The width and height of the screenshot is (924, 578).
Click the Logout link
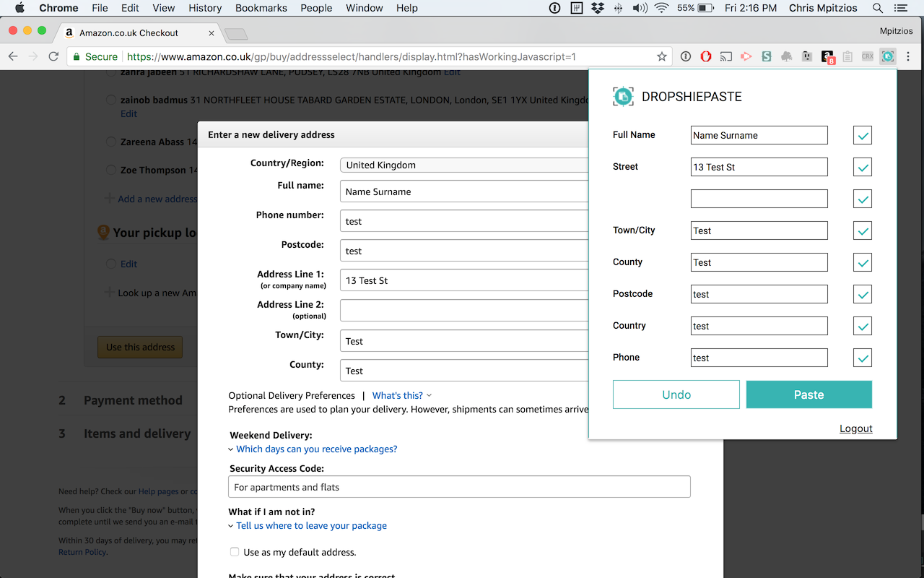pos(855,428)
